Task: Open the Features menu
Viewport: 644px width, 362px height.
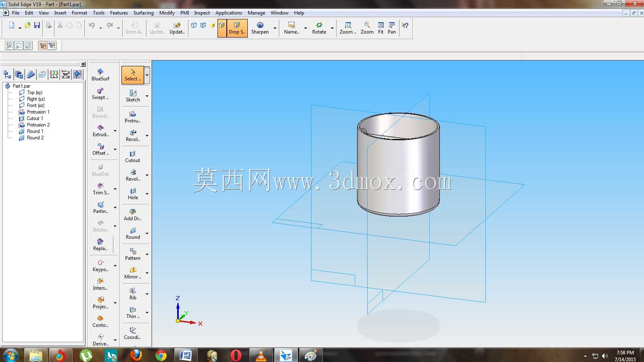Action: (x=119, y=13)
